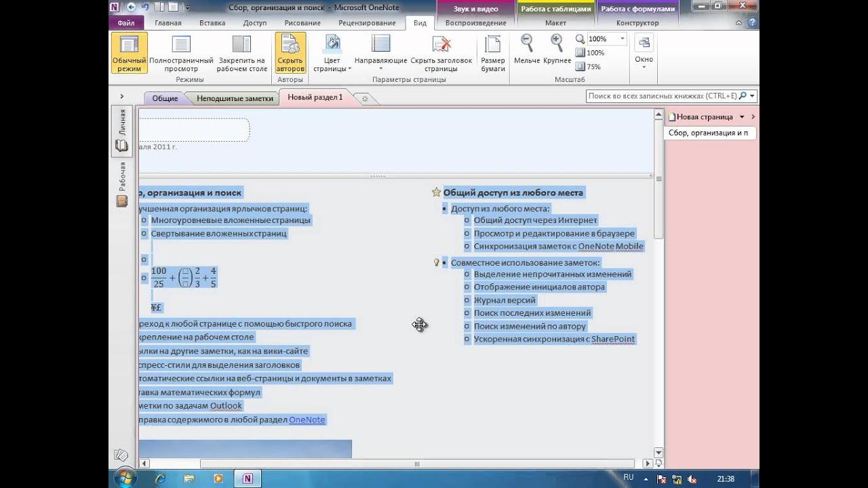The height and width of the screenshot is (488, 868).
Task: Click horizontal scrollbar right arrow
Action: click(x=648, y=464)
